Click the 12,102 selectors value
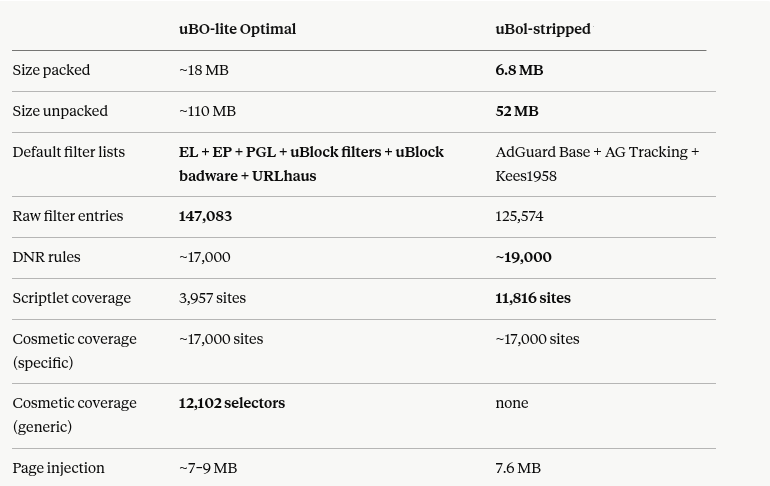The height and width of the screenshot is (486, 770). click(232, 403)
